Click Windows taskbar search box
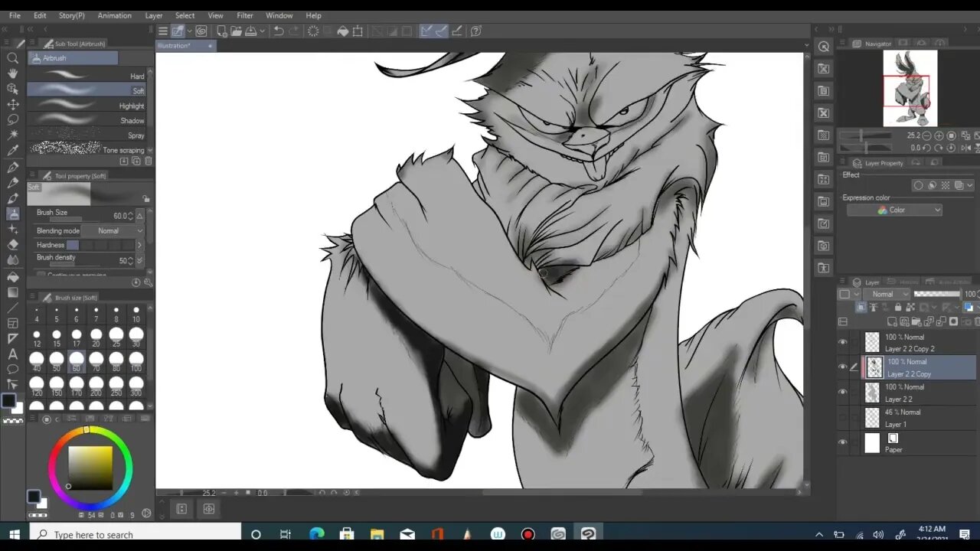This screenshot has width=980, height=551. [136, 534]
